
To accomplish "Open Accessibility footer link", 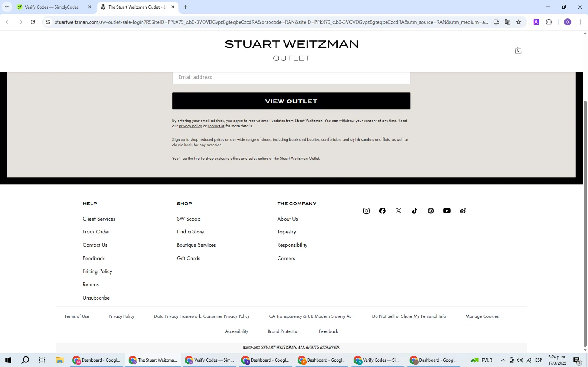I will [236, 331].
